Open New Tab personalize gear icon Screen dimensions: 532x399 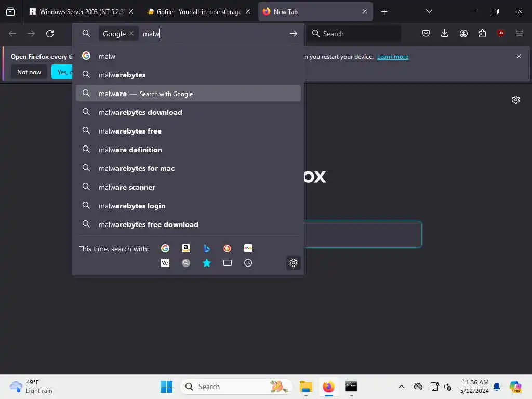tap(516, 100)
